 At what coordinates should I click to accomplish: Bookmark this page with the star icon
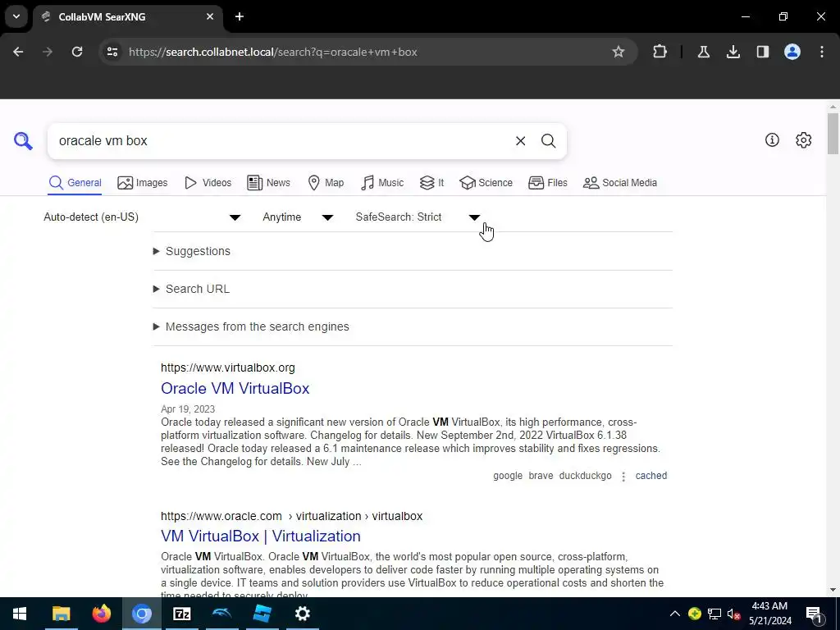[619, 52]
